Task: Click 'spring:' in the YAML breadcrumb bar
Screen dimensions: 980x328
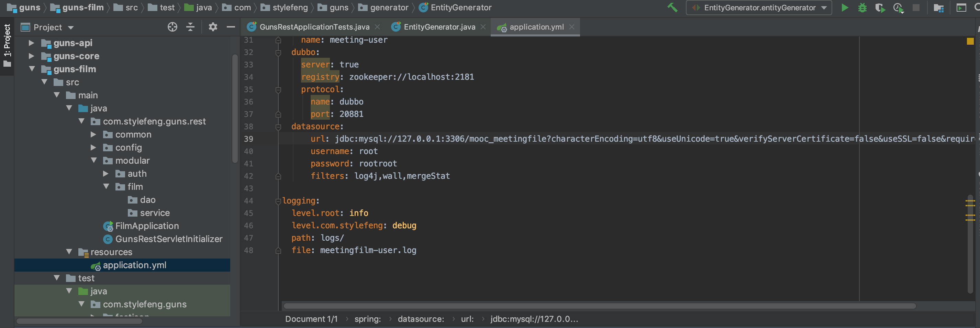Action: (x=368, y=319)
